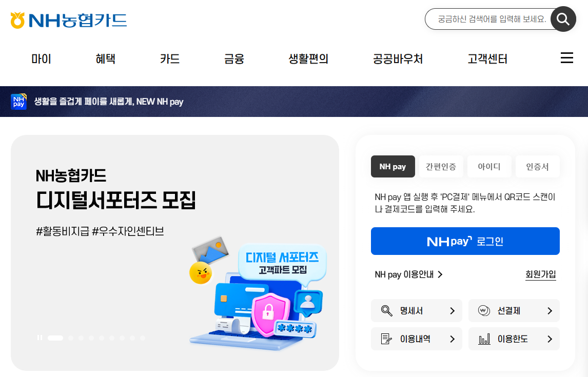Select the second carousel indicator dot
This screenshot has width=588, height=377.
71,338
